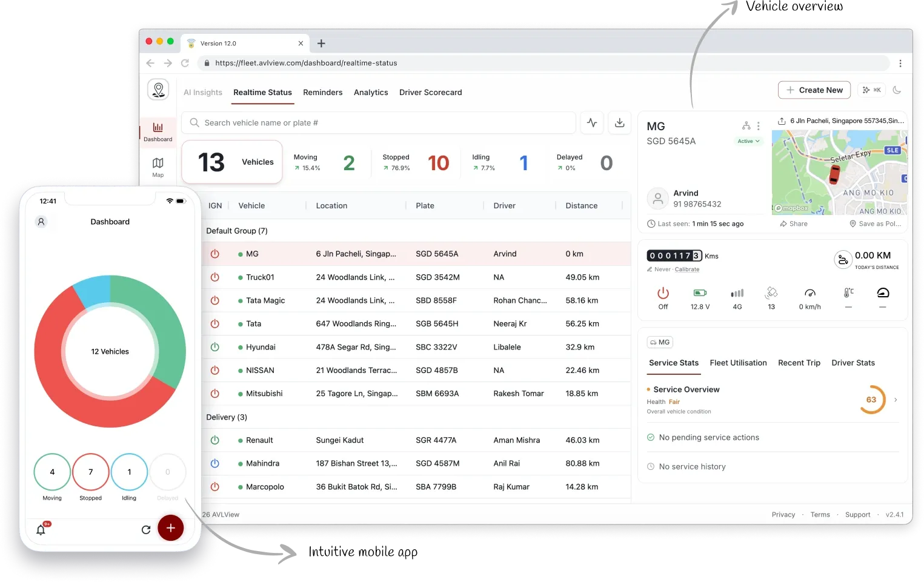Viewport: 924px width, 582px height.
Task: Tap the Stopped 7 circle in mobile app
Action: click(x=91, y=472)
